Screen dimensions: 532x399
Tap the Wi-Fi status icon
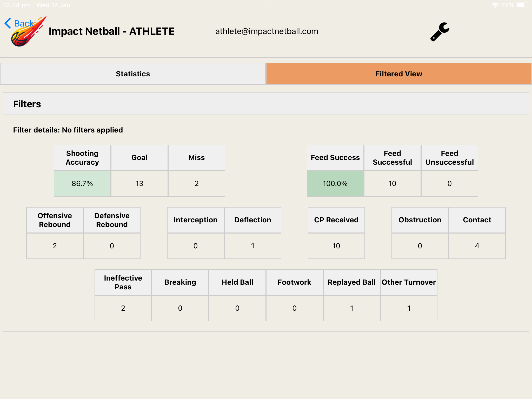pyautogui.click(x=495, y=5)
